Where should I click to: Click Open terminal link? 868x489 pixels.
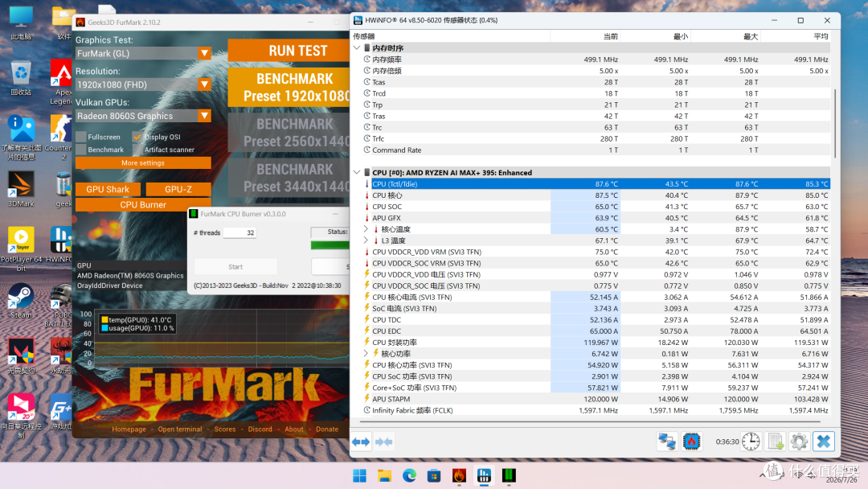click(x=180, y=429)
